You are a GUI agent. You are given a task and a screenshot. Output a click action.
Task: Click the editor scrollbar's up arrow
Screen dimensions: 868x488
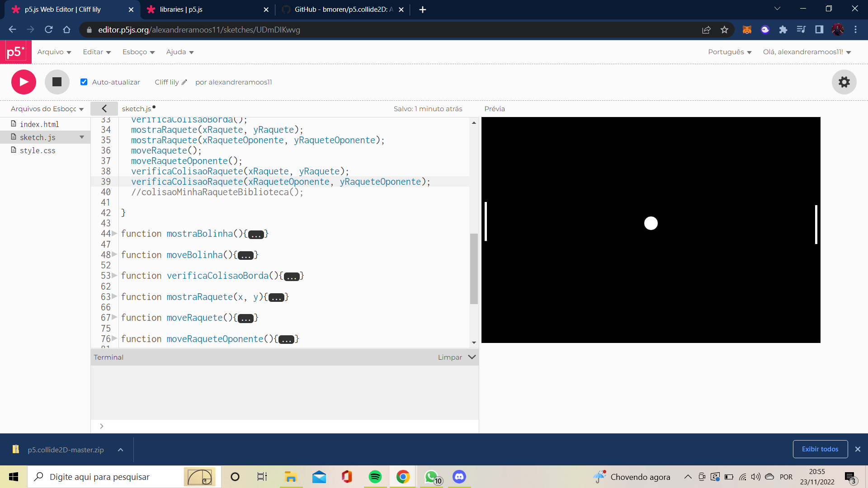pos(474,122)
